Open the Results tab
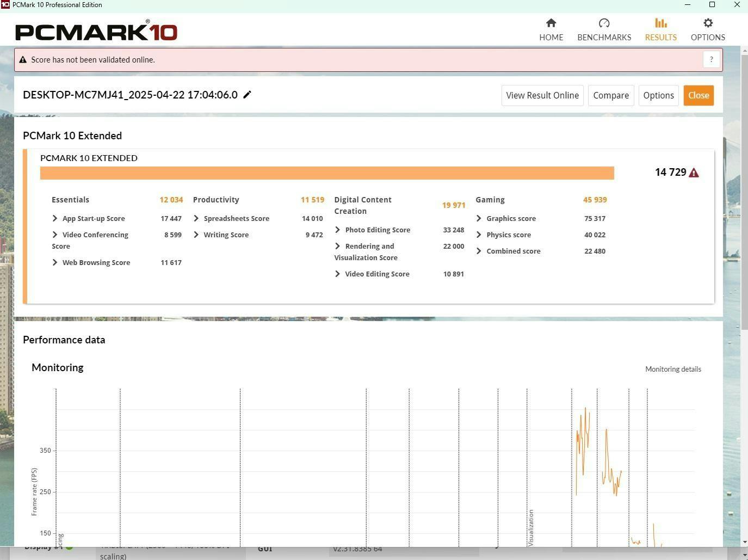The height and width of the screenshot is (560, 748). [x=660, y=29]
